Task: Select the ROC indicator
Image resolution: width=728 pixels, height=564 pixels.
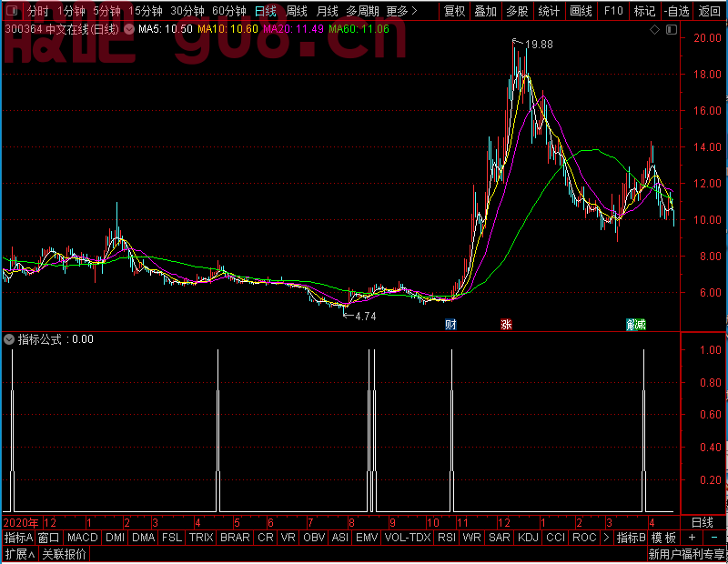Action: click(584, 538)
